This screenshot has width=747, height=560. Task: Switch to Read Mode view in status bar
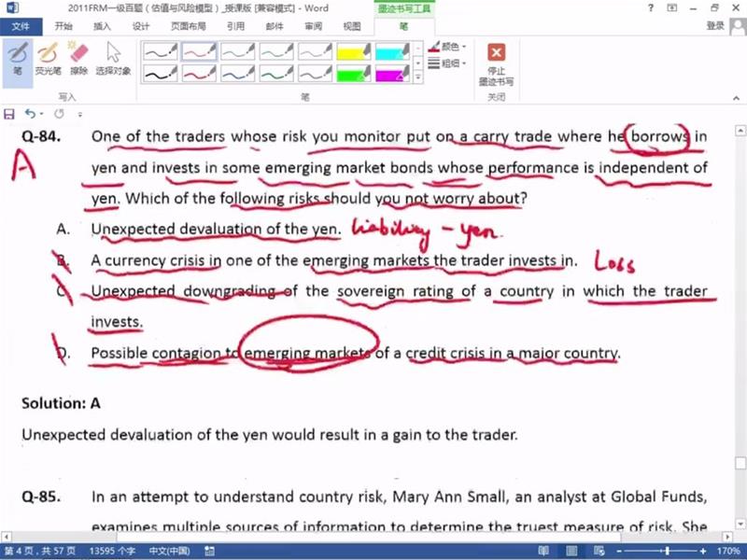pyautogui.click(x=543, y=552)
